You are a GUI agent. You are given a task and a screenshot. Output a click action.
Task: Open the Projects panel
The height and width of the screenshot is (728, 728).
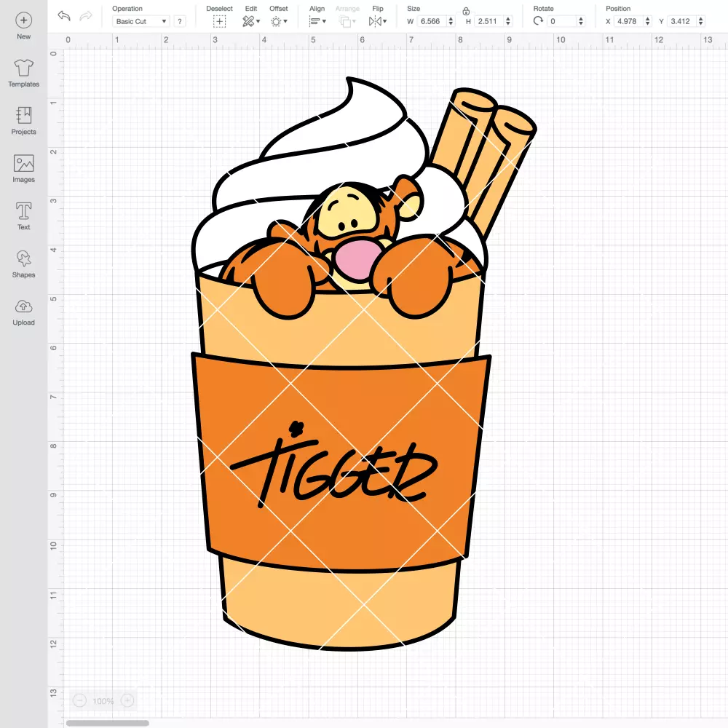click(24, 121)
